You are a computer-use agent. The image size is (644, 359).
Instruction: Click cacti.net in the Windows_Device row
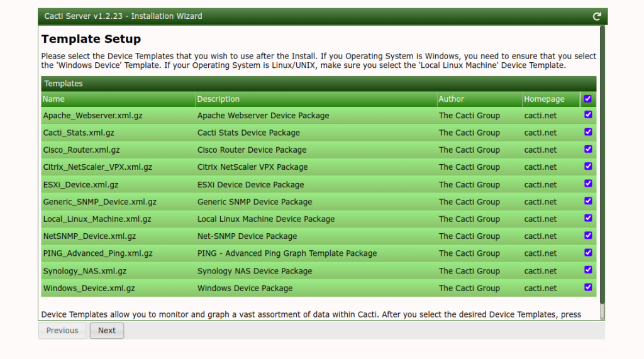[540, 289]
